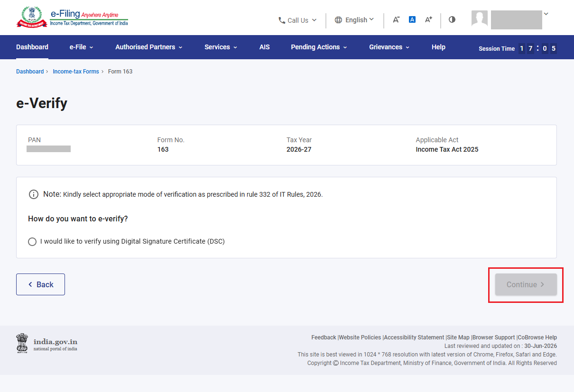
Task: Toggle the high contrast mode icon
Action: pos(452,19)
